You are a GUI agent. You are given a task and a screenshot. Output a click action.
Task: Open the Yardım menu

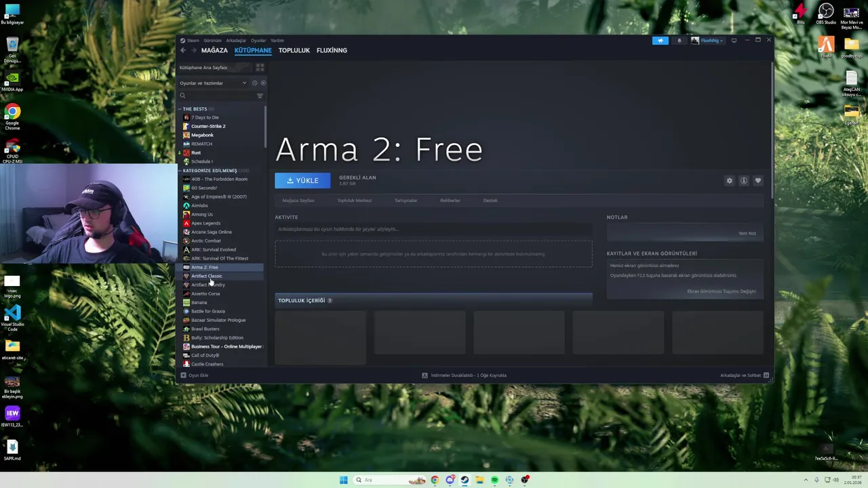coord(277,40)
